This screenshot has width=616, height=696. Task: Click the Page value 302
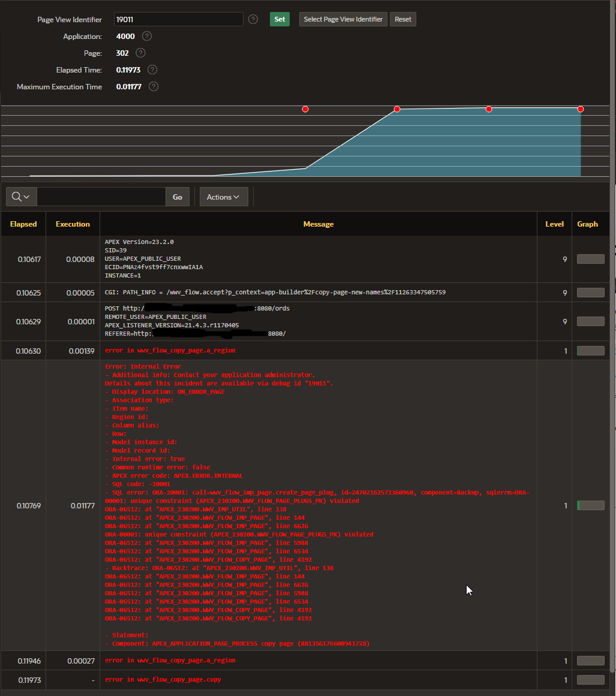(122, 53)
